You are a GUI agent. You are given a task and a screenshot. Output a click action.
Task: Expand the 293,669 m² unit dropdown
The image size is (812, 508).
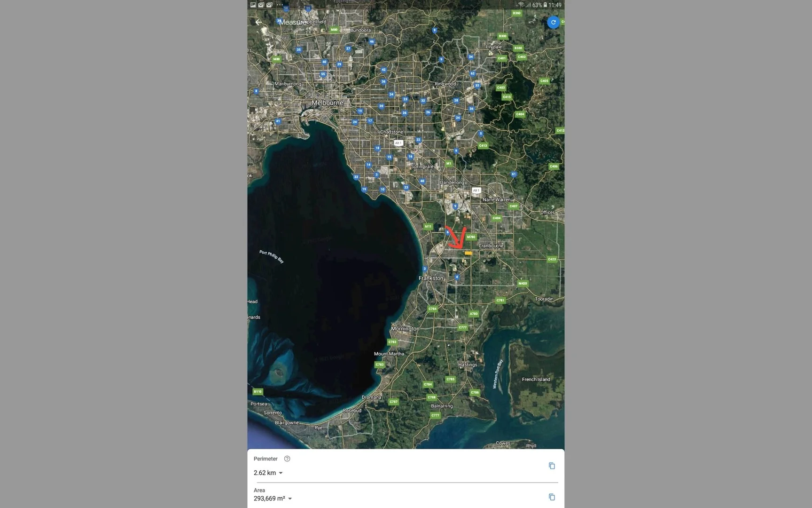290,499
